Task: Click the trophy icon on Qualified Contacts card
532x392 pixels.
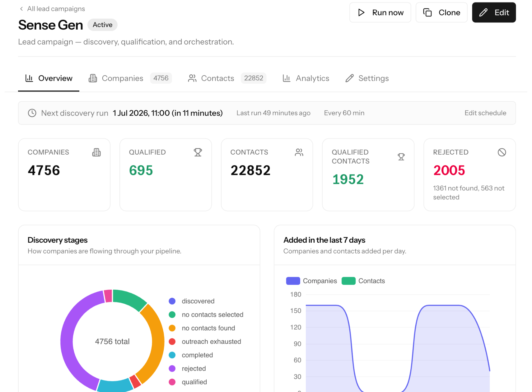Action: (401, 157)
